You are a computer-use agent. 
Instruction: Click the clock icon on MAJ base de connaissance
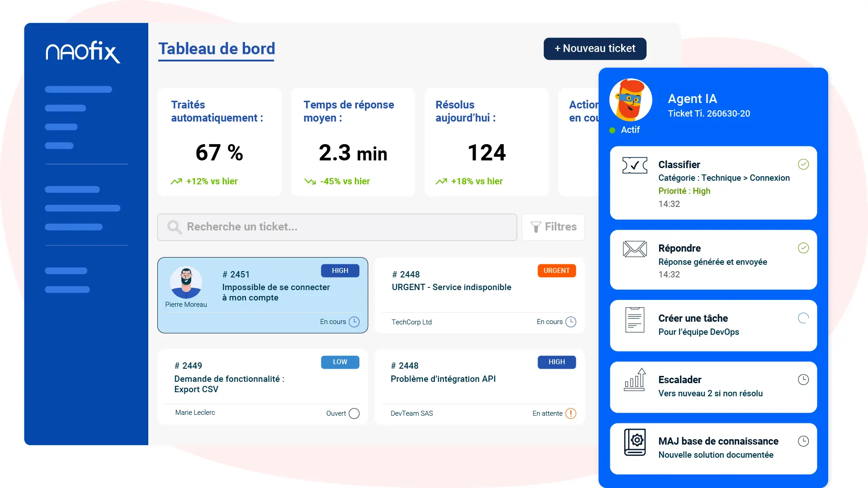803,441
